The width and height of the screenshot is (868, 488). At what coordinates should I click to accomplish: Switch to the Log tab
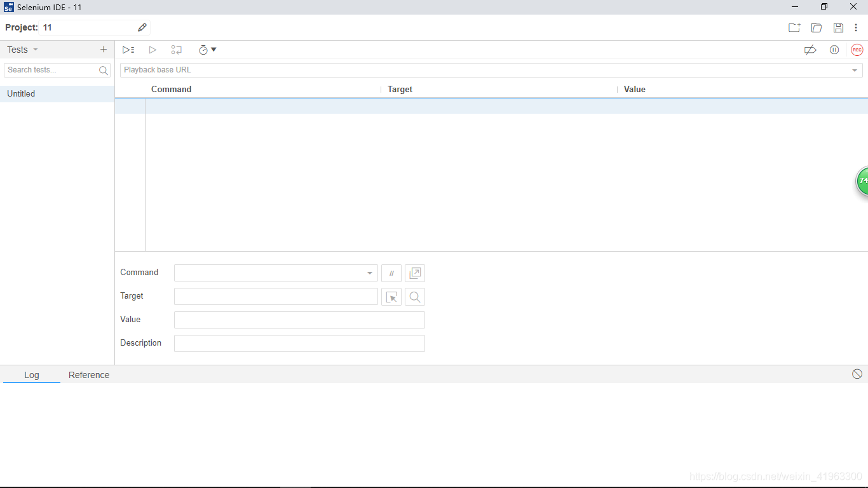(x=32, y=375)
